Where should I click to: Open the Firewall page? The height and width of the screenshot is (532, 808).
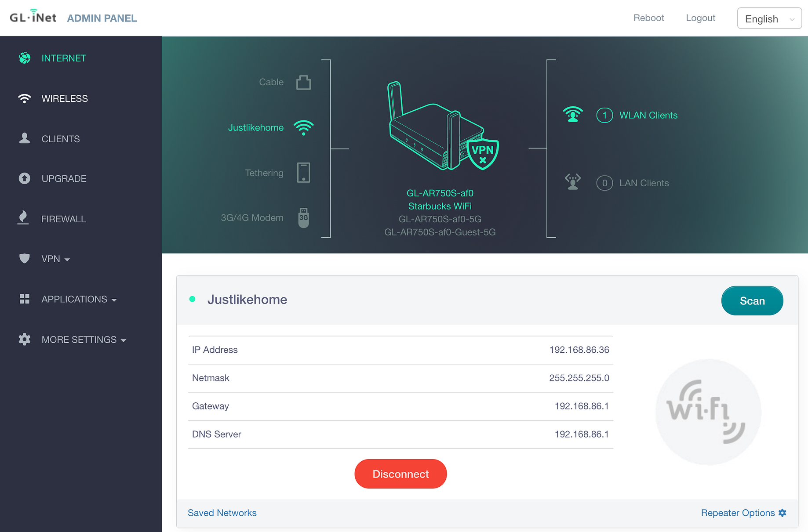[64, 219]
